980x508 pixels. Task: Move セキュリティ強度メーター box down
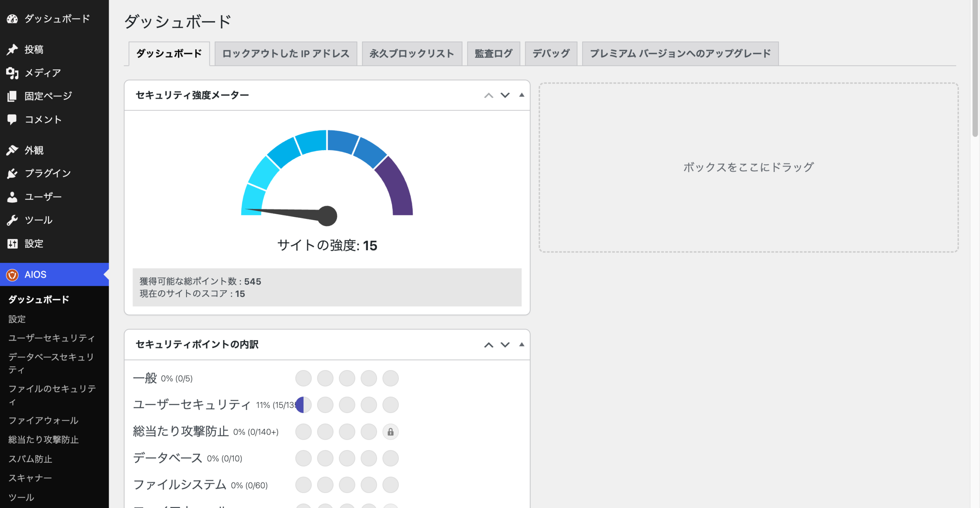pos(505,95)
